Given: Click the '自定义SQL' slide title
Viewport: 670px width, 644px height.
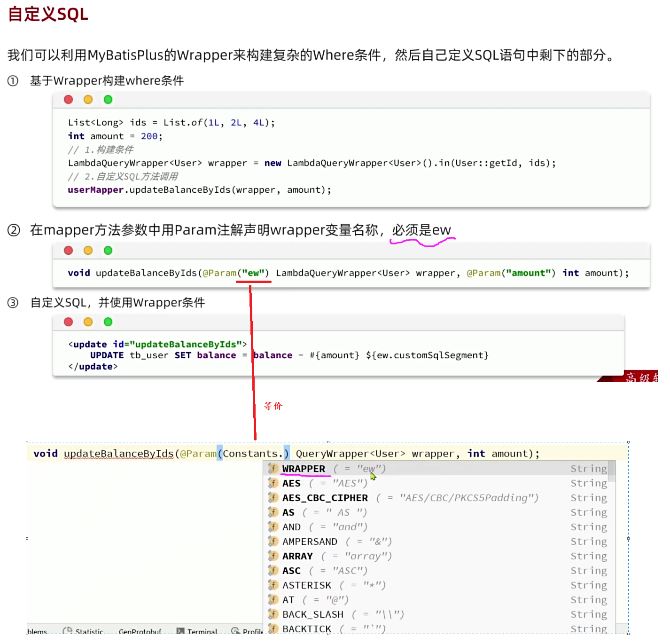Looking at the screenshot, I should pos(48,14).
